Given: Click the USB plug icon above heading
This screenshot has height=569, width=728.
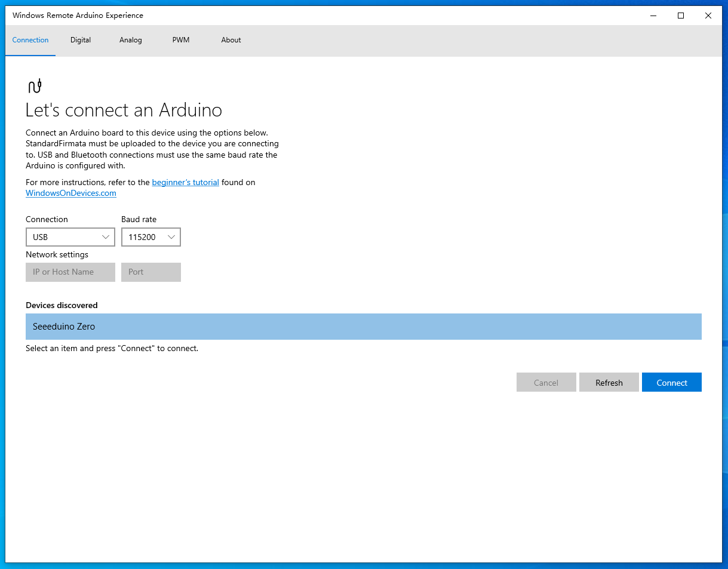Looking at the screenshot, I should coord(35,86).
